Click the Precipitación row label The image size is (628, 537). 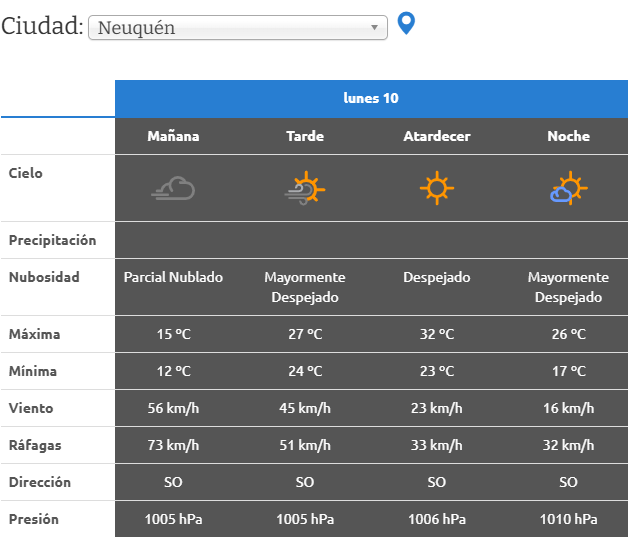click(52, 240)
